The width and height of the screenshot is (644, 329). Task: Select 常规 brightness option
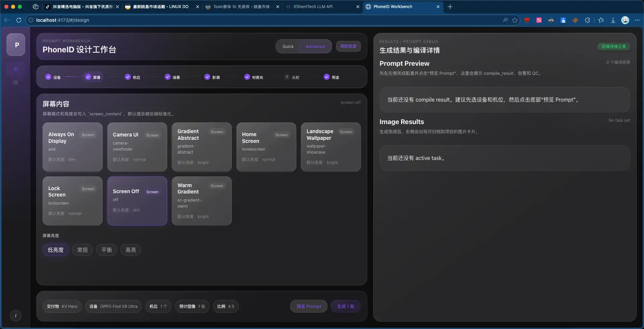[83, 250]
